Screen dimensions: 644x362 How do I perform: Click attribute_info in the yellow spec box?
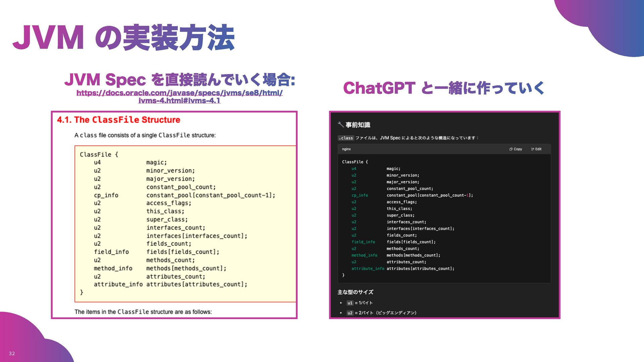tap(118, 284)
